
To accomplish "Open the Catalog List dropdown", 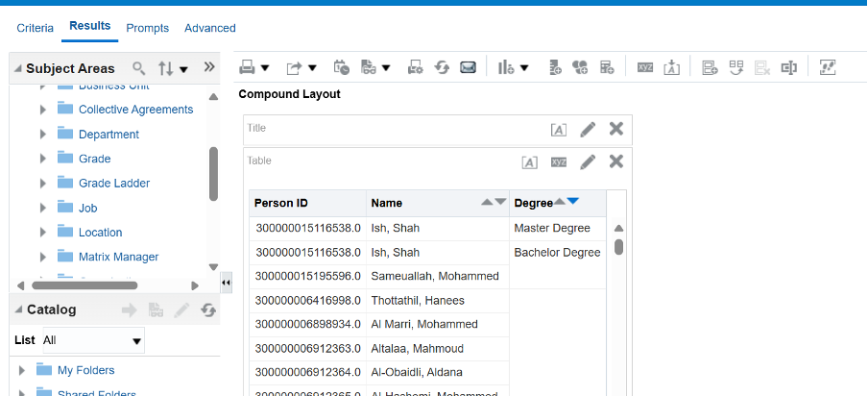I will pos(92,340).
